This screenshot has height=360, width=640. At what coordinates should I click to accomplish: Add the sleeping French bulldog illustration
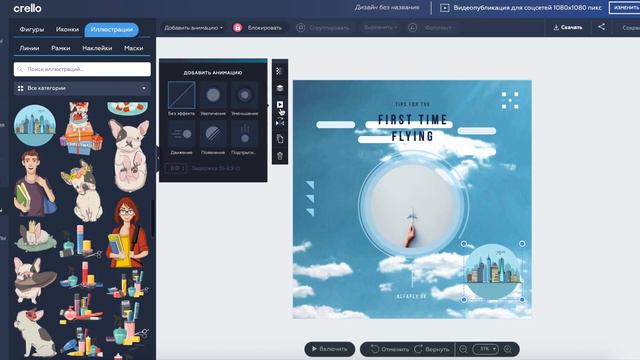click(129, 155)
